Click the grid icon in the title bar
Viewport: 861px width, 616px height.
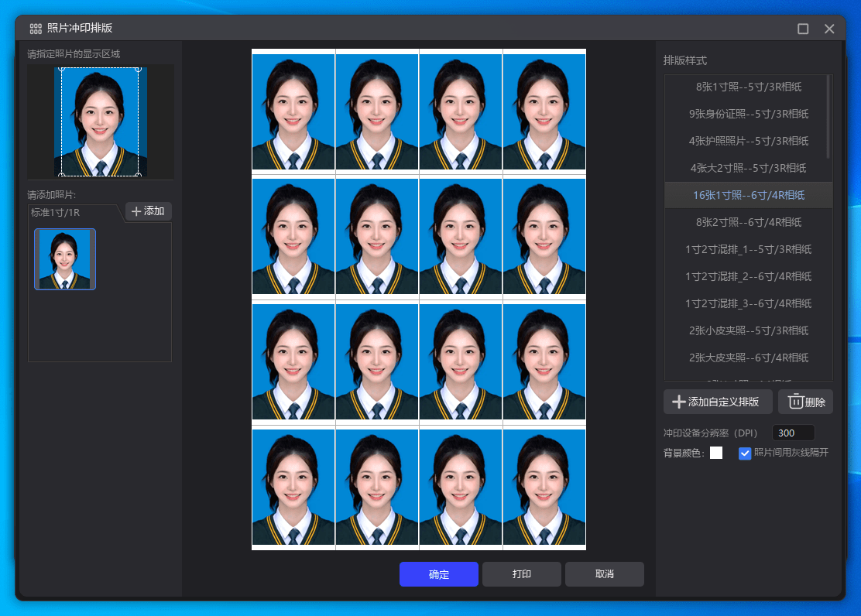click(x=35, y=29)
